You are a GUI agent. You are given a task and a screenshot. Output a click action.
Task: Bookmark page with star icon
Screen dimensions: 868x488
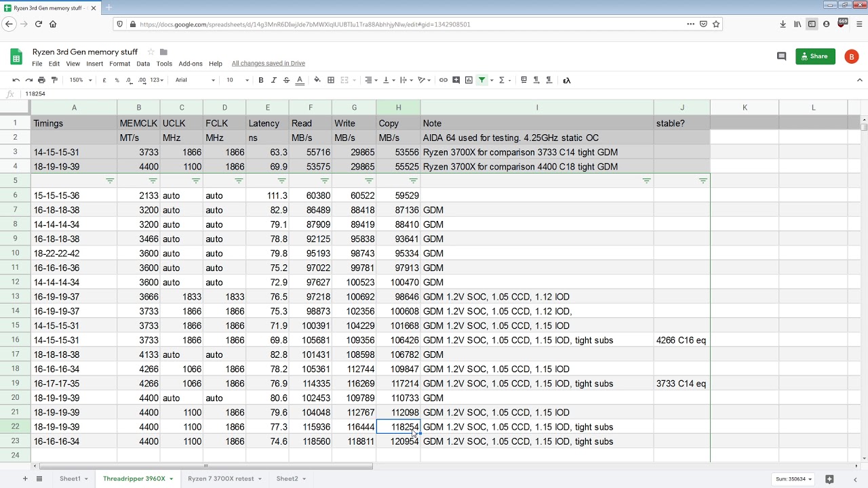pos(716,24)
